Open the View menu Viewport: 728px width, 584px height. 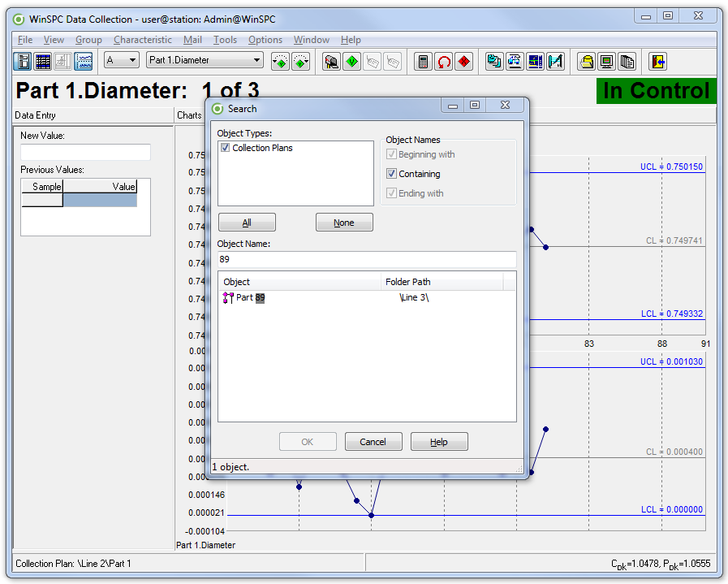pos(54,40)
